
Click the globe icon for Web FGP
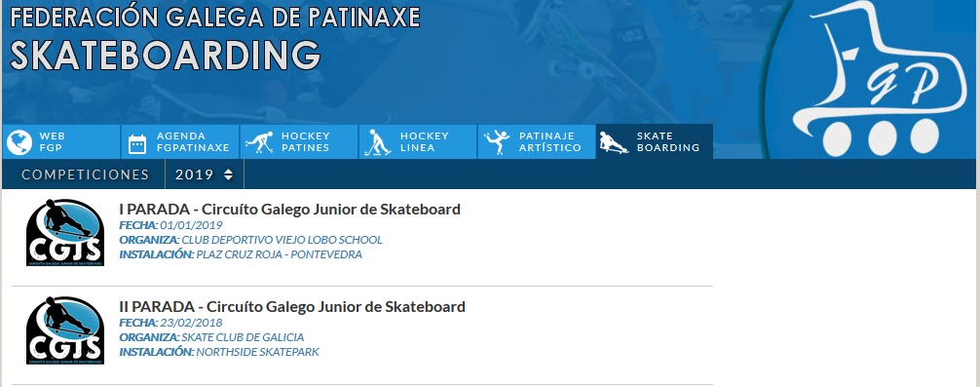[19, 142]
